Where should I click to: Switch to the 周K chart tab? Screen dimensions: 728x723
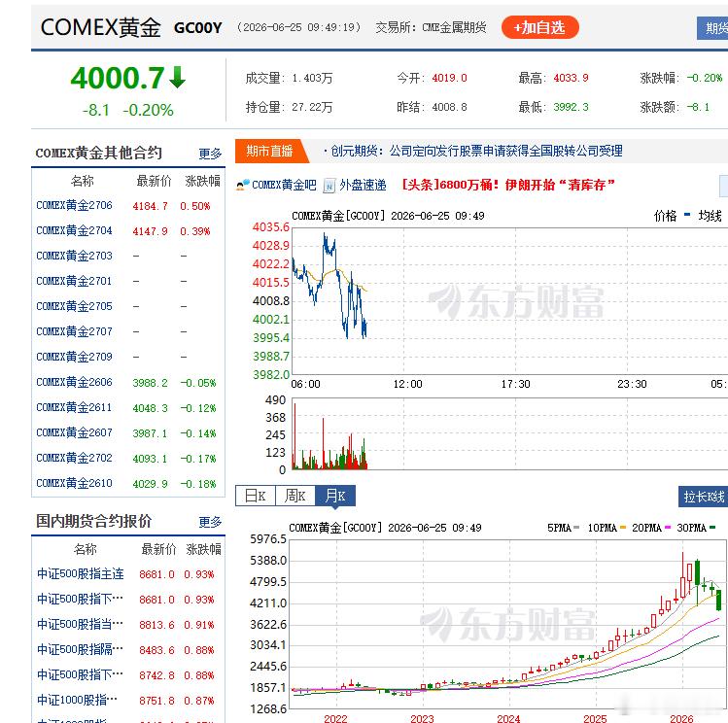click(295, 496)
